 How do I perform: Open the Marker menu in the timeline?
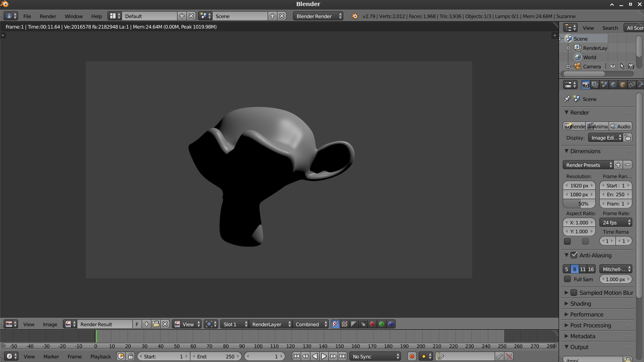pyautogui.click(x=51, y=356)
